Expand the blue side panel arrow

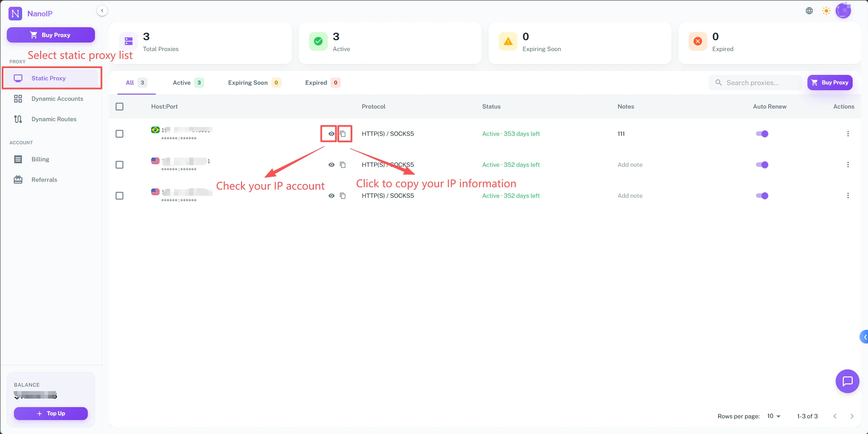(864, 337)
